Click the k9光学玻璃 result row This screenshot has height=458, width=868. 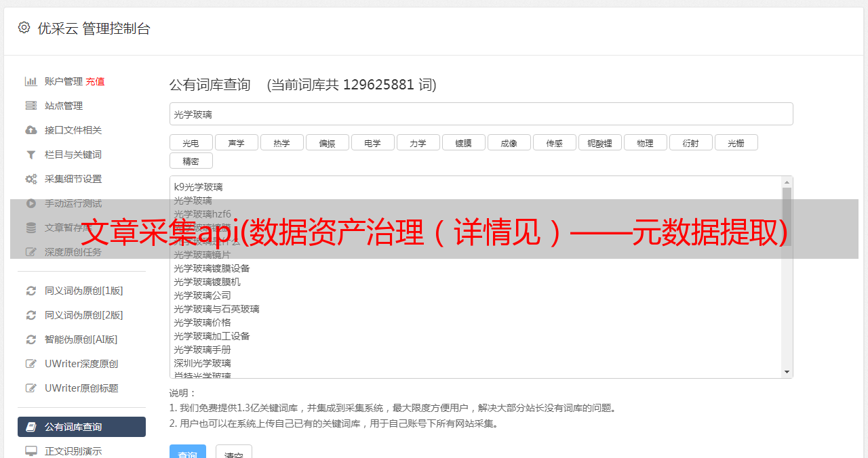(x=198, y=187)
